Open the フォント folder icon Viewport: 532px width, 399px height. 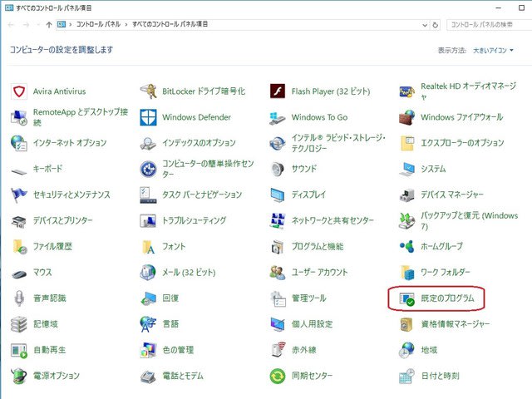tap(148, 246)
